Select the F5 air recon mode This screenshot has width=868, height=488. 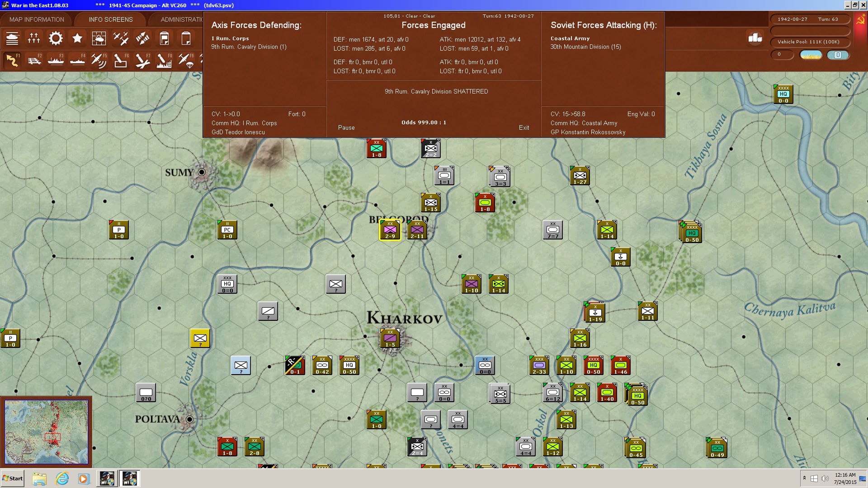click(99, 61)
